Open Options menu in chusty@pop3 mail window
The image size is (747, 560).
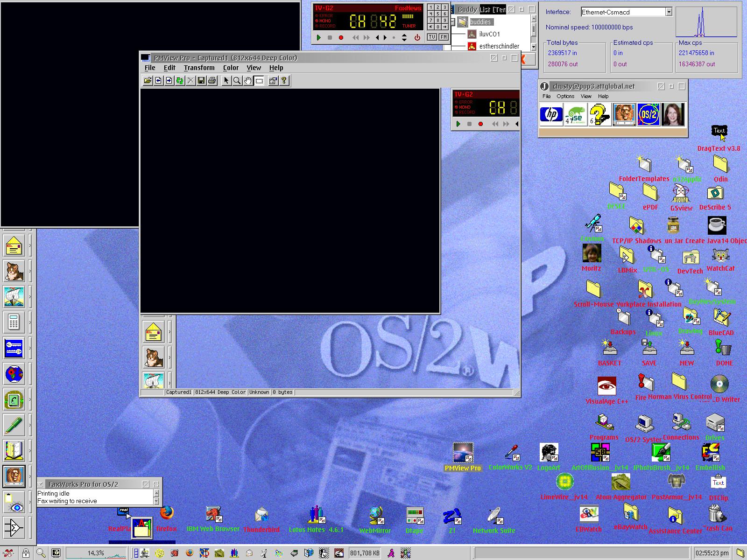tap(565, 96)
